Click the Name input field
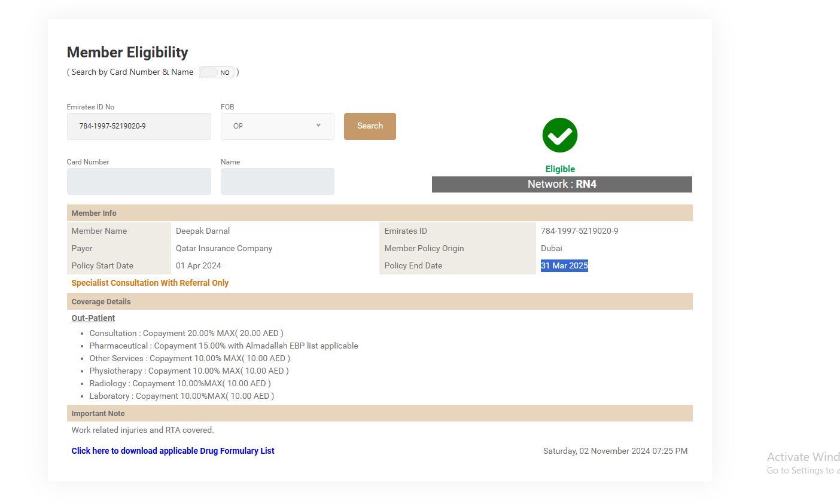The width and height of the screenshot is (840, 504). point(278,181)
